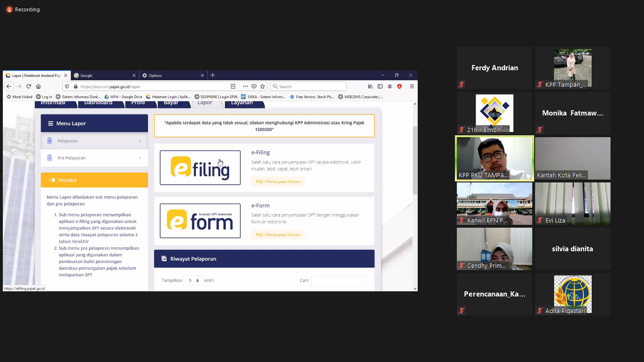
Task: Open the Library icon in the toolbar
Action: [x=371, y=86]
